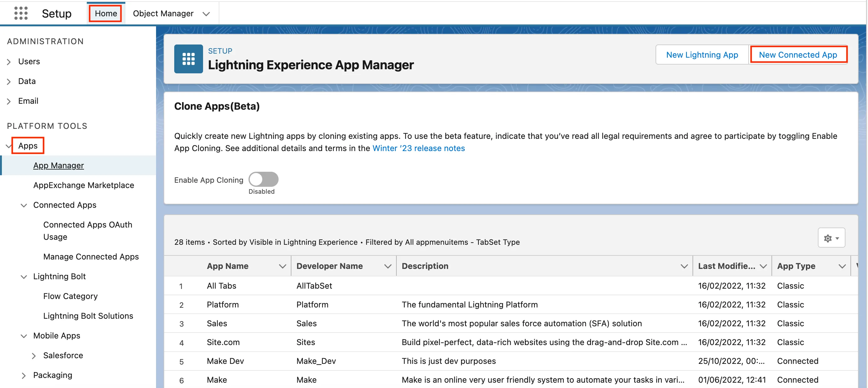Click New Connected App button

click(797, 55)
